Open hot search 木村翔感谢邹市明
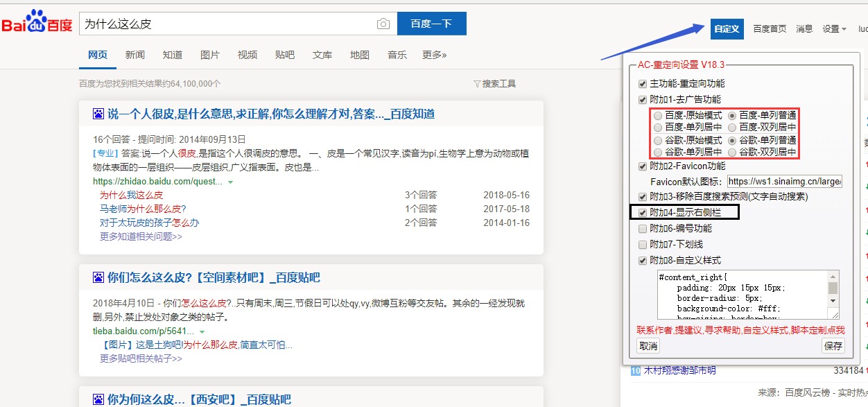The width and height of the screenshot is (868, 407). (x=679, y=371)
